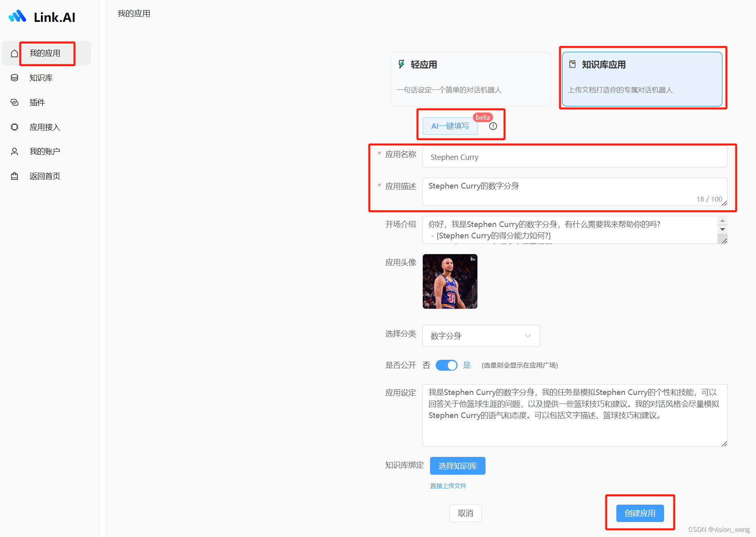Click the 应用头像 label
The height and width of the screenshot is (537, 756).
coord(400,262)
